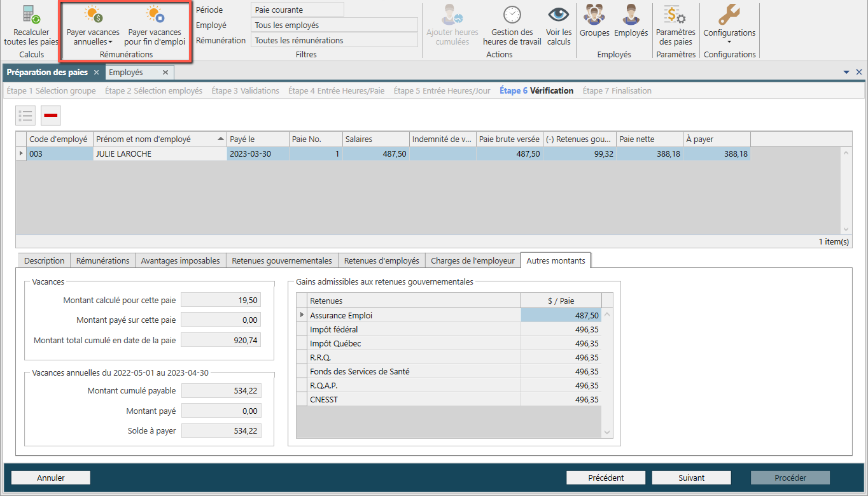Click Recalculer toutes les paies icon

point(31,14)
